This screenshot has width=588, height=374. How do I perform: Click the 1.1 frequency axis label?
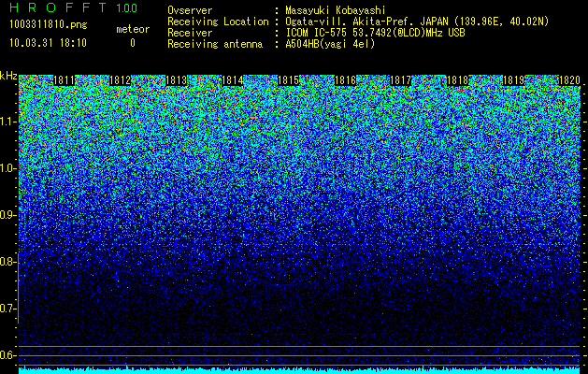point(7,122)
